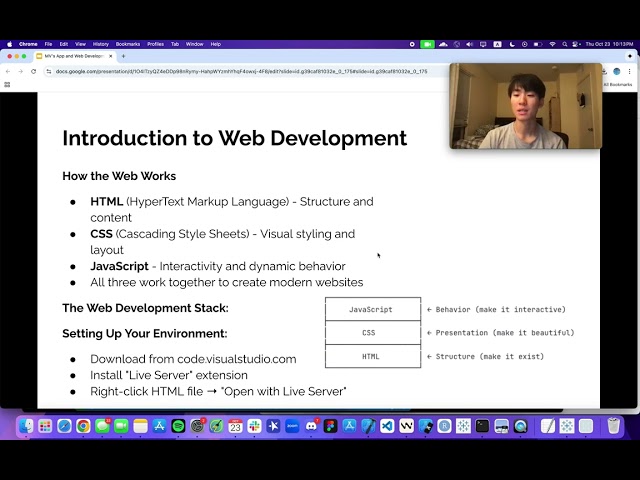Open Figma from the dock

coord(330,426)
